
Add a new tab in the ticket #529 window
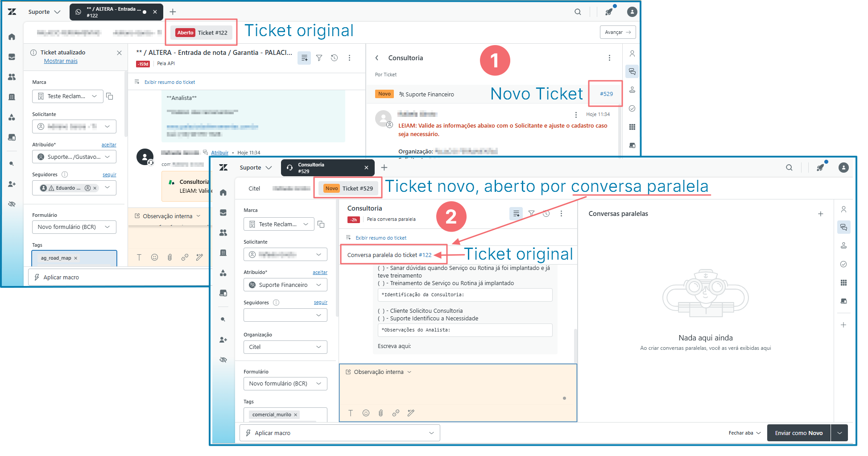tap(384, 168)
